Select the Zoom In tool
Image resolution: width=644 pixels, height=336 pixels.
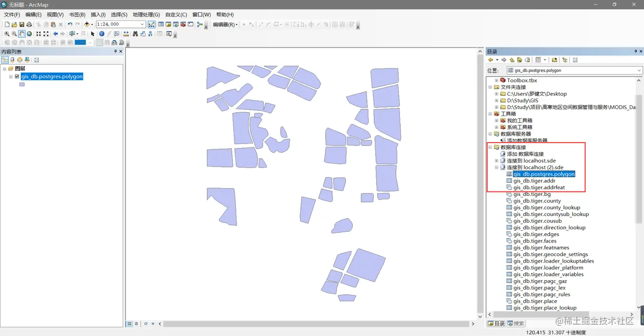(x=7, y=34)
